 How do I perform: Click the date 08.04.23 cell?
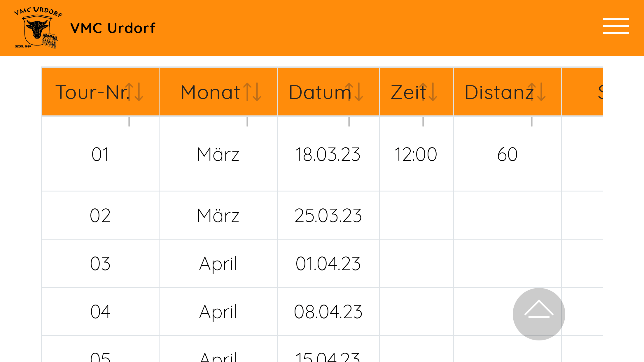pos(328,312)
